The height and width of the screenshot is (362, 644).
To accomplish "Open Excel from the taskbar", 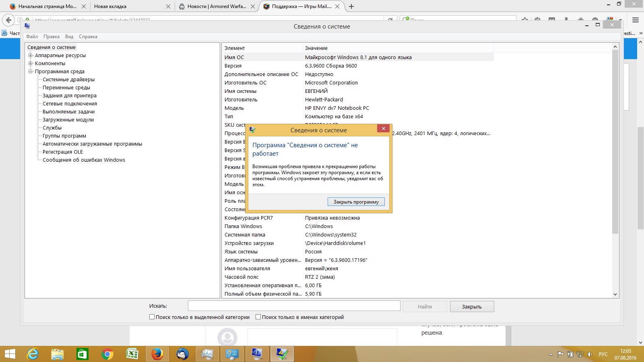I will 132,354.
